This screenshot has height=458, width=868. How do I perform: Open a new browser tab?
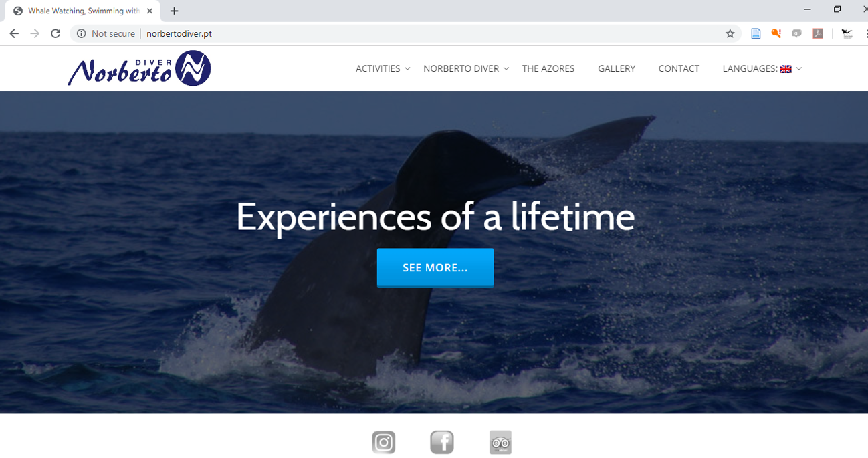[x=174, y=11]
